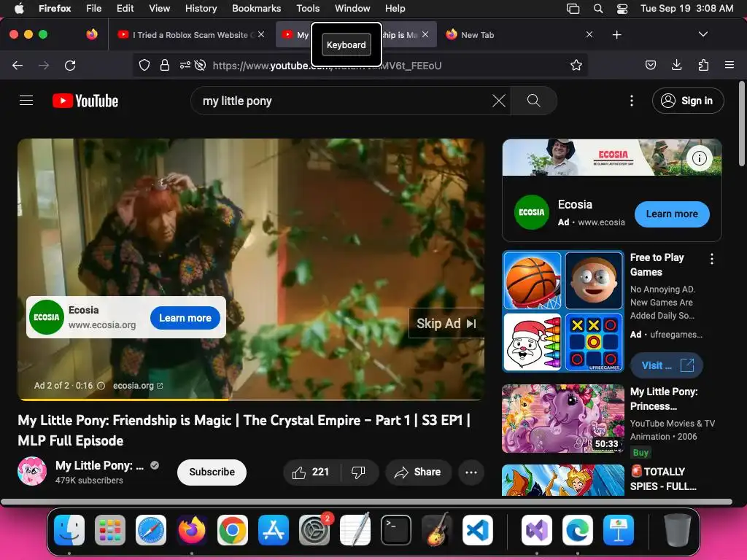Viewport: 747px width, 560px height.
Task: Visit the ufreegames ad site
Action: pyautogui.click(x=667, y=365)
